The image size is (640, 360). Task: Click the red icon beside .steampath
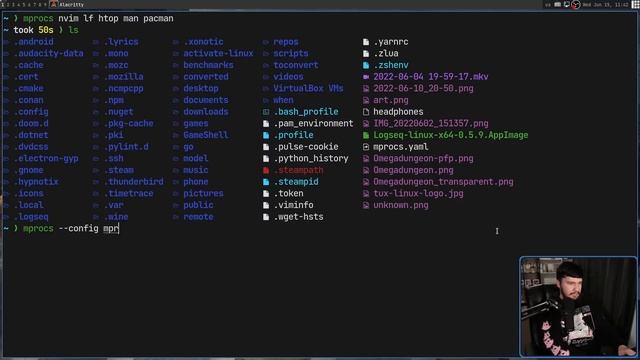pos(266,170)
